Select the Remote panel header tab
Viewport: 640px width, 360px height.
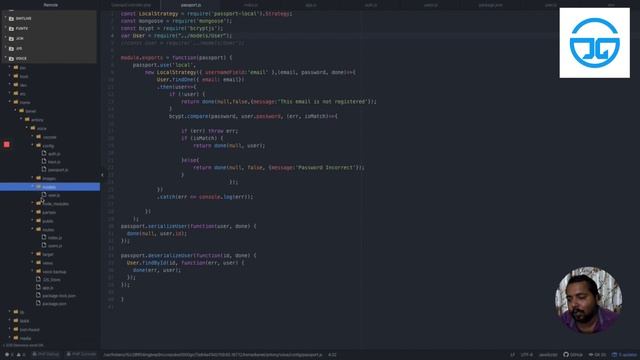tap(51, 5)
